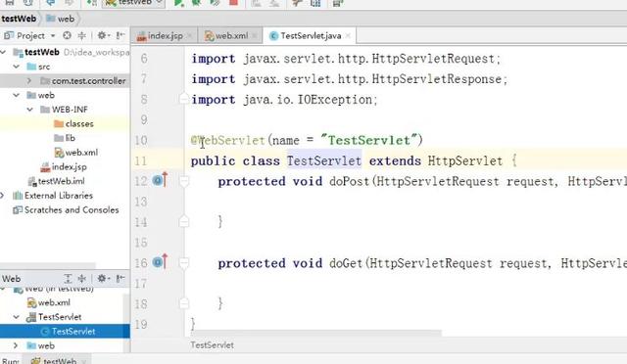Expand External Libraries node
This screenshot has height=364, width=627.
(3, 196)
